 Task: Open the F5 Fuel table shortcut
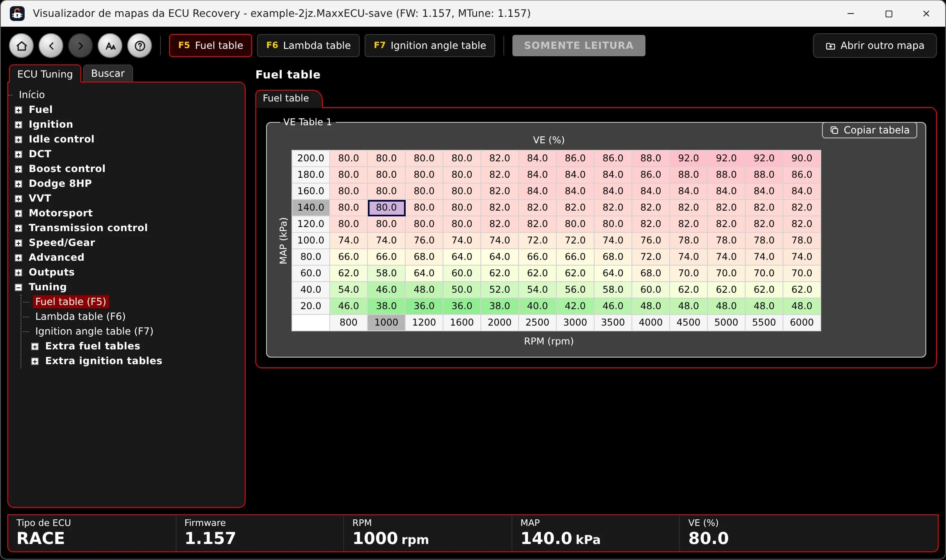coord(211,46)
